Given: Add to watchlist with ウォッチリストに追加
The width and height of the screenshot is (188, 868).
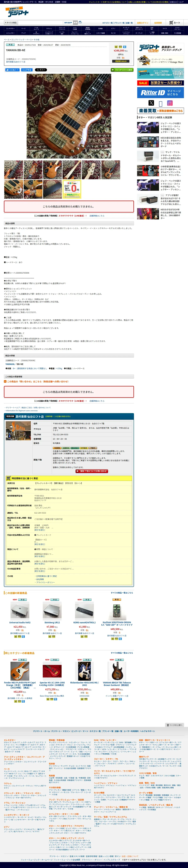Looking at the screenshot, I should click(122, 70).
